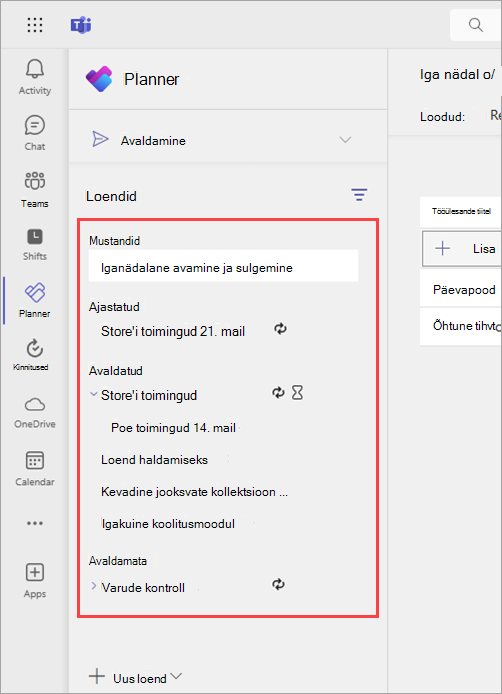
Task: Open Teams in the sidebar
Action: tap(35, 190)
